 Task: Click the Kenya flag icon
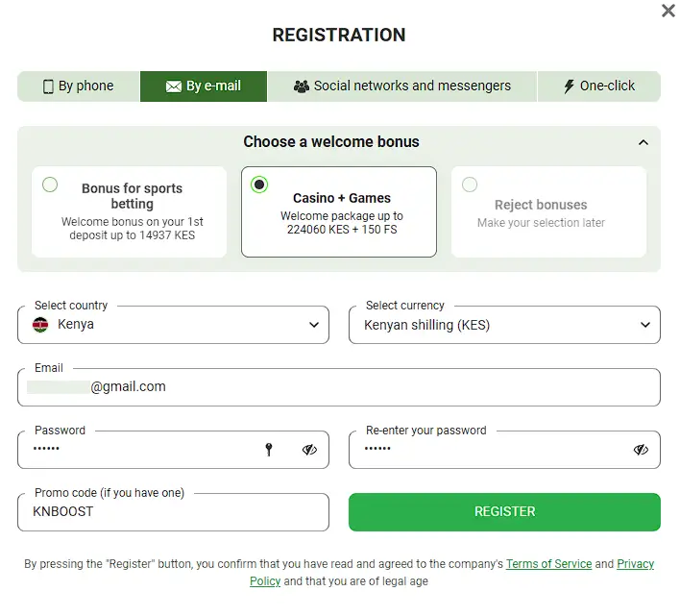40,325
